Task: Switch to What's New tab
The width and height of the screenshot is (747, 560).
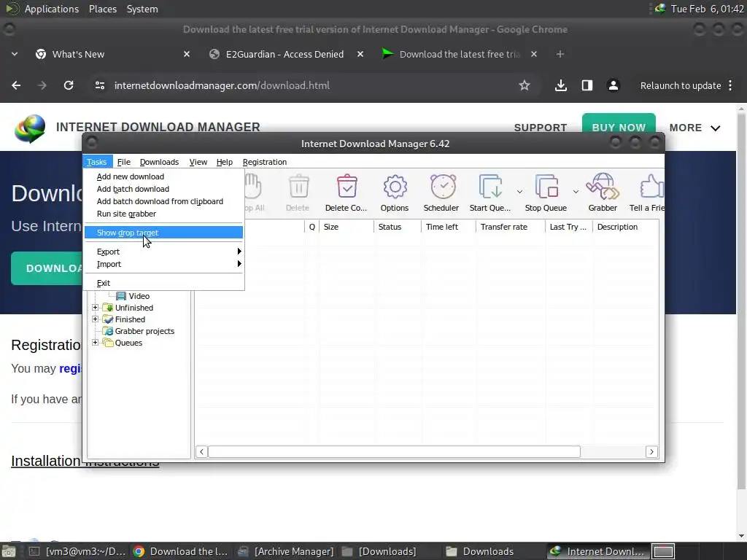Action: [78, 54]
